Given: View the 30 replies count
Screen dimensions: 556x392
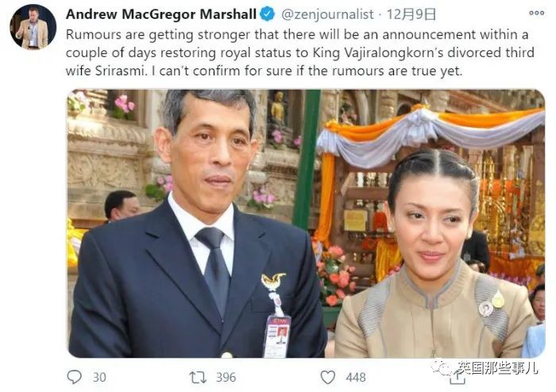Looking at the screenshot, I should point(99,377).
